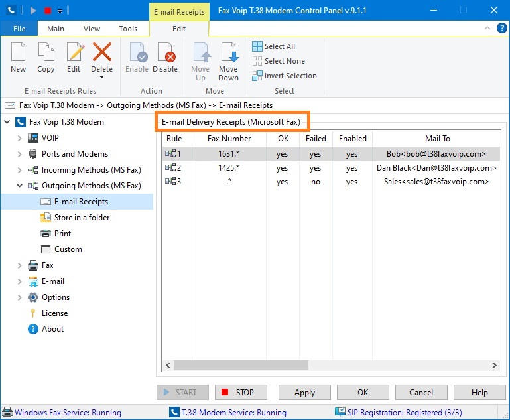The height and width of the screenshot is (420, 510).
Task: Click the New rule icon
Action: coord(18,52)
